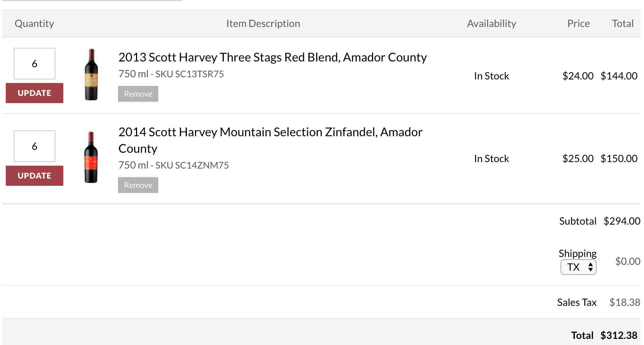The height and width of the screenshot is (345, 644).
Task: Click the Quantity column header
Action: 35,24
